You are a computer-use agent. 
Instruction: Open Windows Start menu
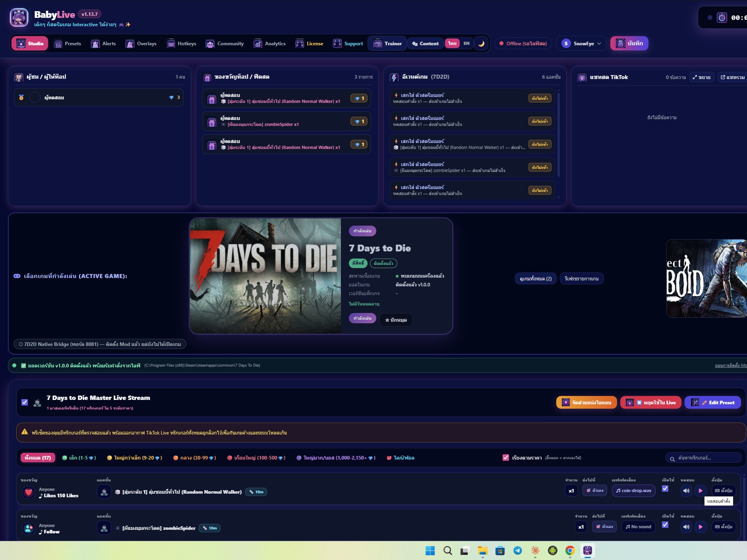430,551
